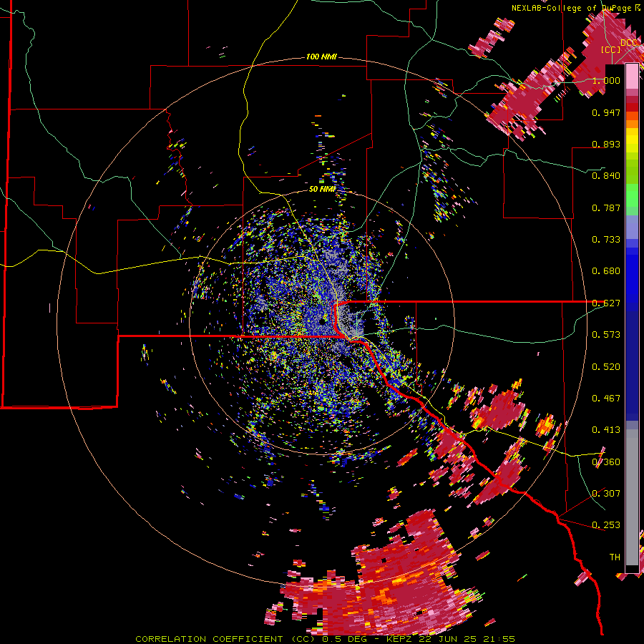This screenshot has height=644, width=644.
Task: Select the 0.680 scale value
Action: click(606, 271)
